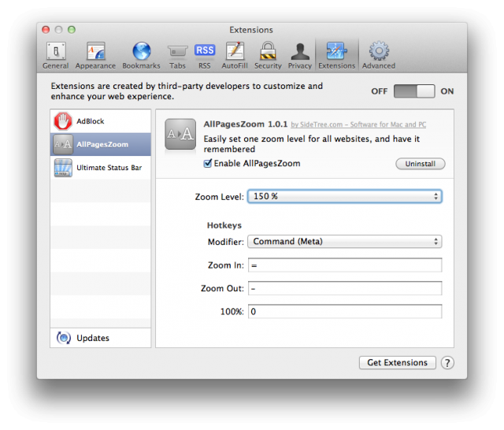Open the Advanced preferences gear icon
This screenshot has width=504, height=430.
click(x=379, y=50)
